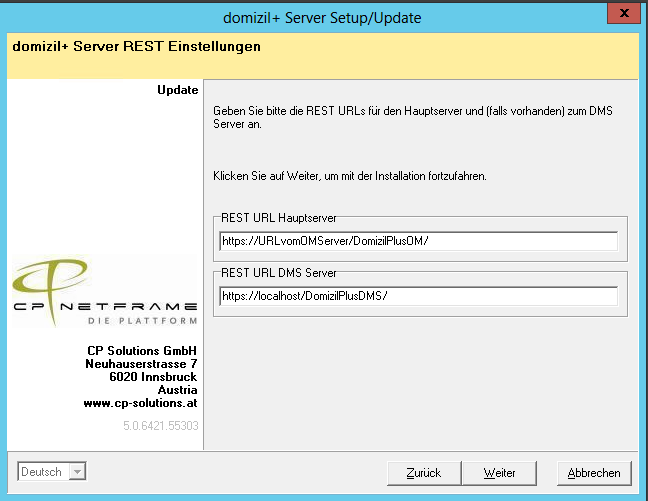648x501 pixels.
Task: Click the REST URL Hauptserver input field
Action: coord(418,241)
